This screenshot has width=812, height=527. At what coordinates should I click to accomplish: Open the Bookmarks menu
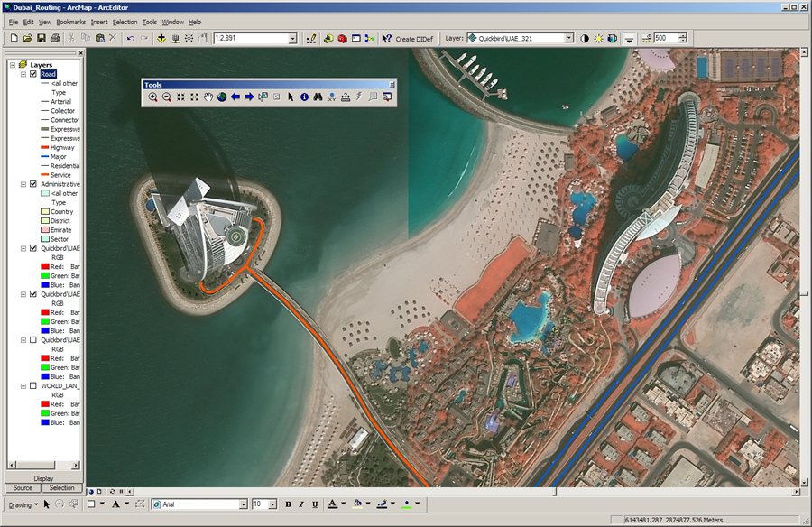[71, 23]
